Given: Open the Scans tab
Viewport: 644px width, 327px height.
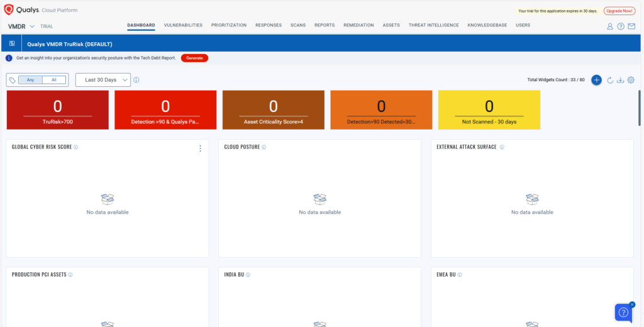Looking at the screenshot, I should coord(298,26).
